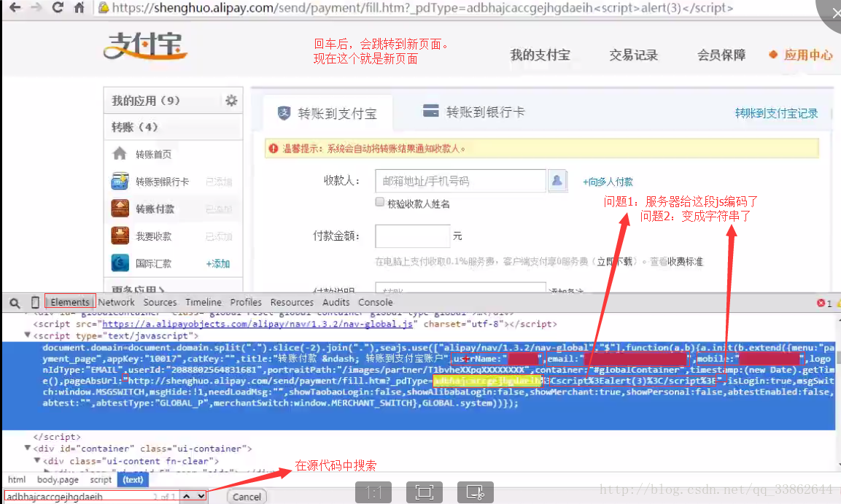Image resolution: width=841 pixels, height=504 pixels.
Task: Click +添加 next to 国际汇款
Action: (218, 264)
